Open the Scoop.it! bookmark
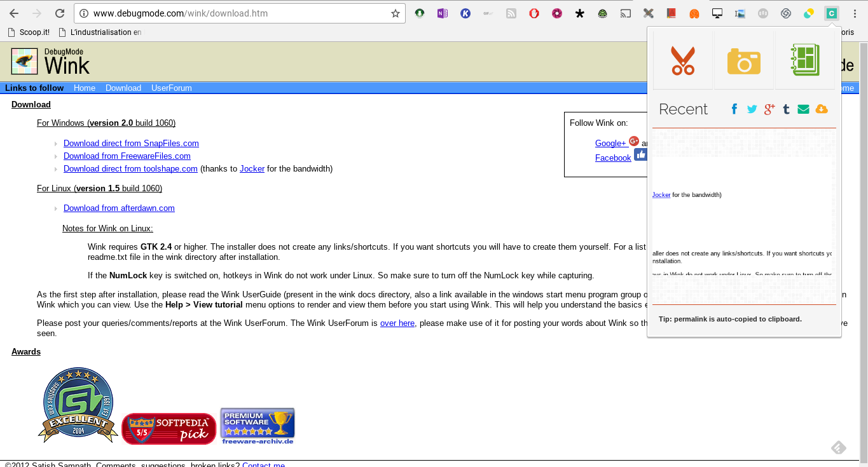 tap(29, 32)
